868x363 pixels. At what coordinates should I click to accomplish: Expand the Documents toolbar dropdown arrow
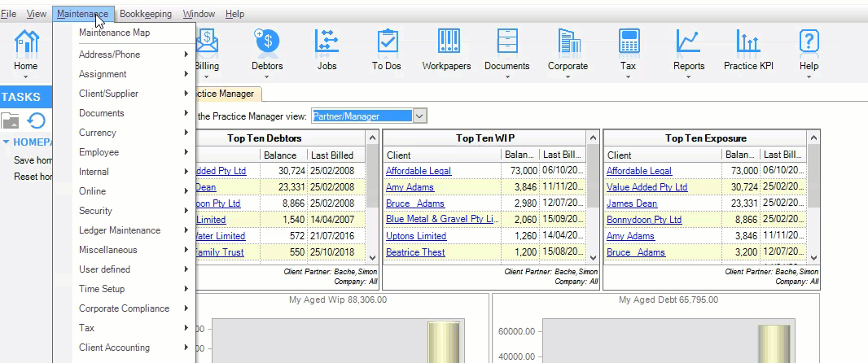(x=507, y=77)
